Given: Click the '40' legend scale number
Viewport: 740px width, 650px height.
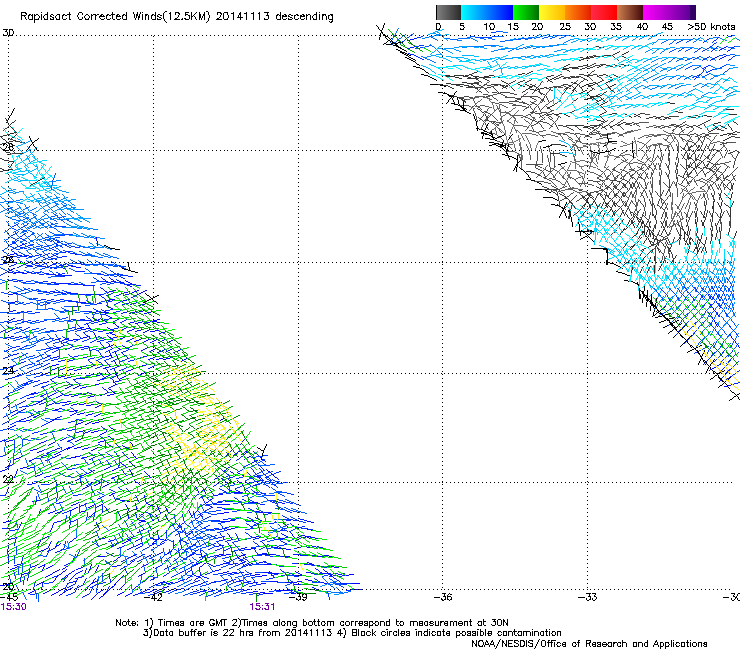Looking at the screenshot, I should coord(642,27).
